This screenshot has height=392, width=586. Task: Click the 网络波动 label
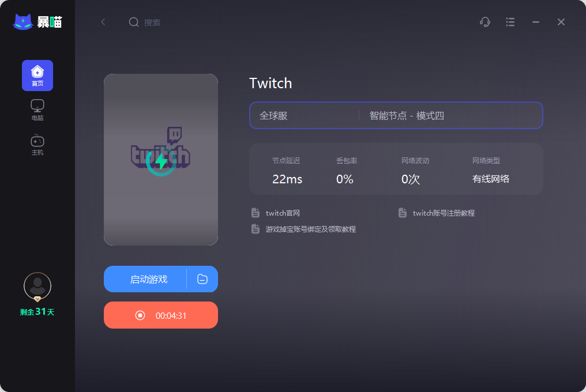point(415,161)
